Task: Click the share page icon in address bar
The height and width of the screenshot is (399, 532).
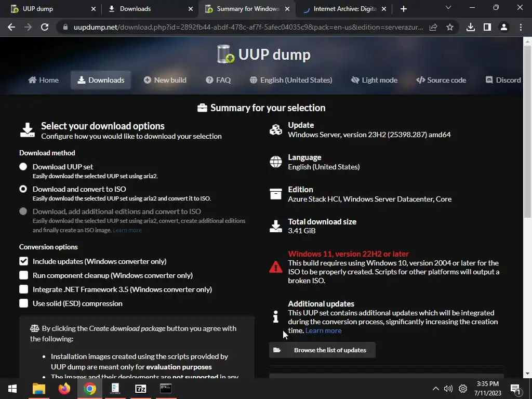Action: pyautogui.click(x=433, y=27)
